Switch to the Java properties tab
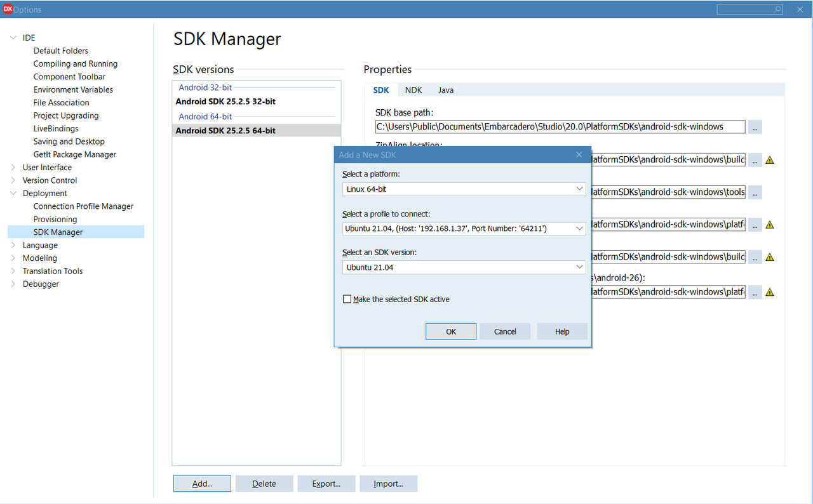This screenshot has height=504, width=813. point(446,90)
